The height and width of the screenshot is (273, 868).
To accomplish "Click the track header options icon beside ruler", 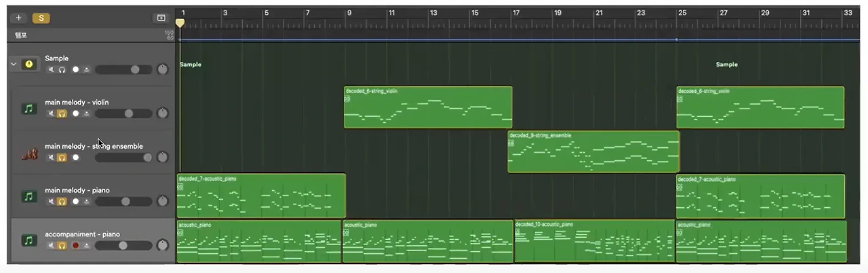I will [161, 18].
